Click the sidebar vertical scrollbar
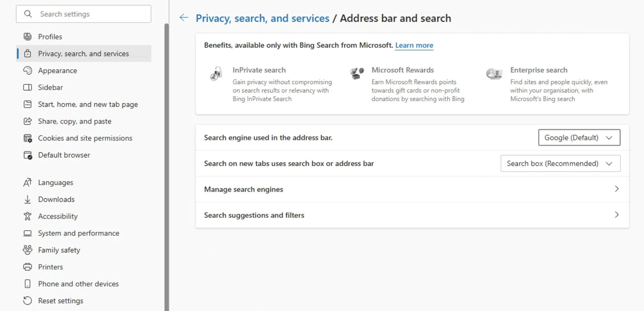Viewport: 644px width, 311px height. tap(166, 157)
